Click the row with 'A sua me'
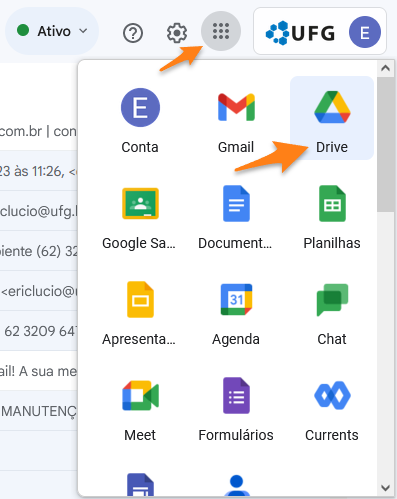 point(39,371)
